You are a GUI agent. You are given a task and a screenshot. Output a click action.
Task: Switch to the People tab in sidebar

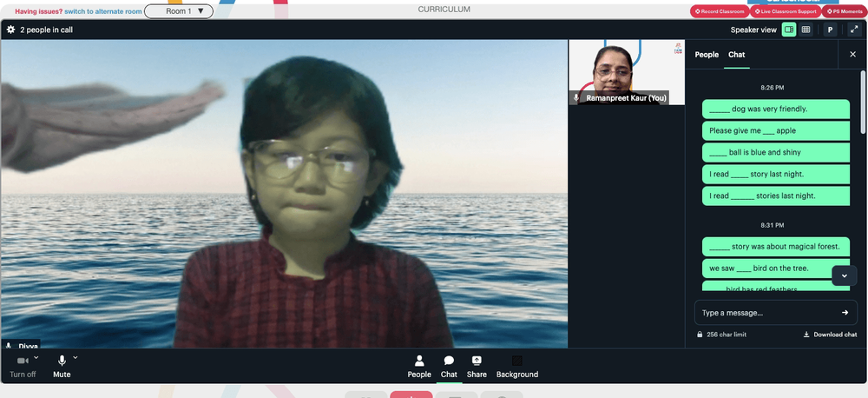tap(707, 55)
